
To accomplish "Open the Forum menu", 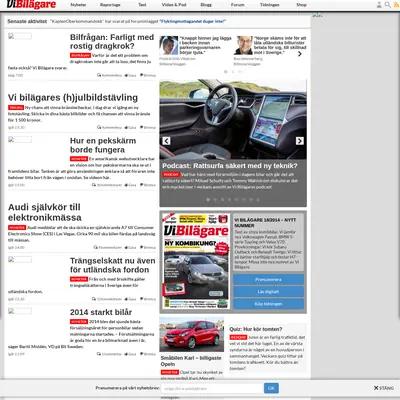I will 238,5.
